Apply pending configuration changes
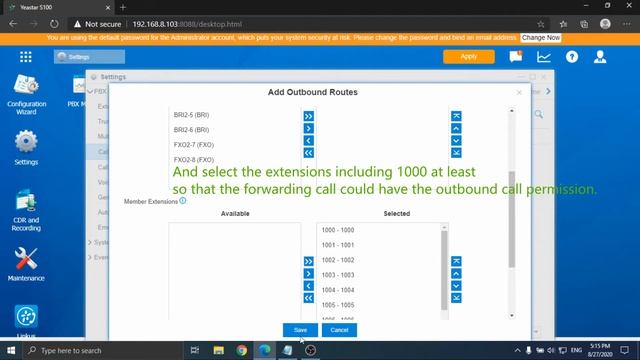The image size is (640, 360). coord(469,57)
